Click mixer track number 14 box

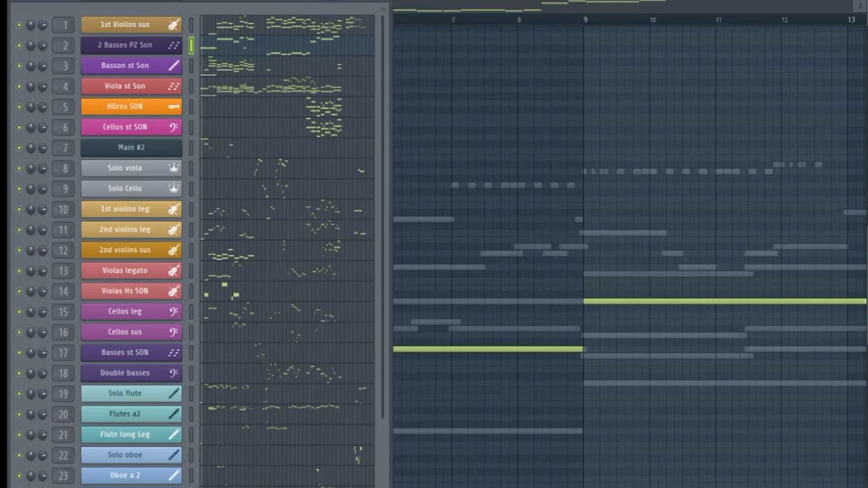(x=63, y=291)
